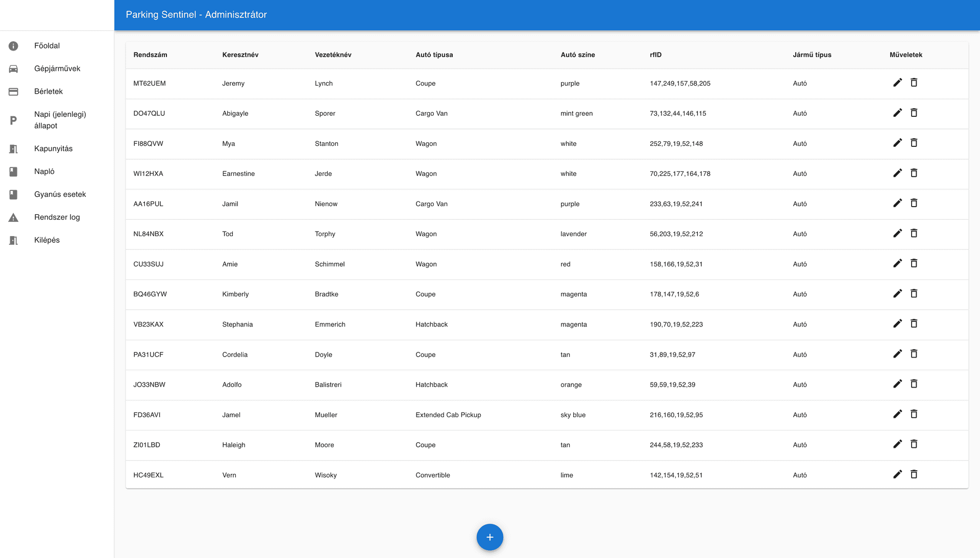Click the Schimmel surname cell
Viewport: 980px width, 558px height.
330,264
